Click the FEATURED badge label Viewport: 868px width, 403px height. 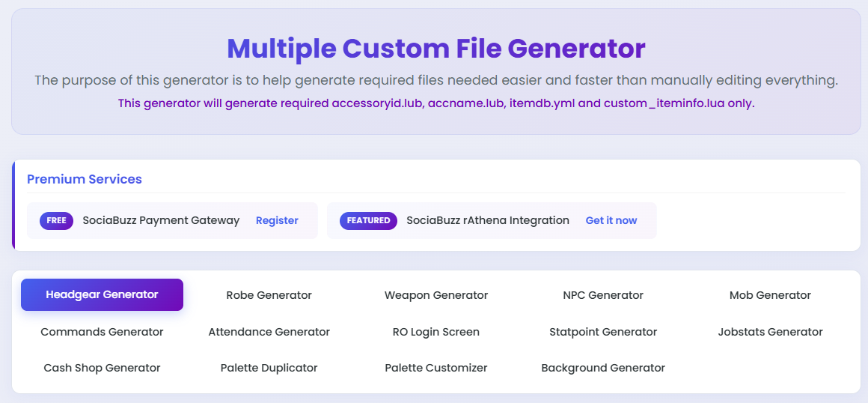368,221
